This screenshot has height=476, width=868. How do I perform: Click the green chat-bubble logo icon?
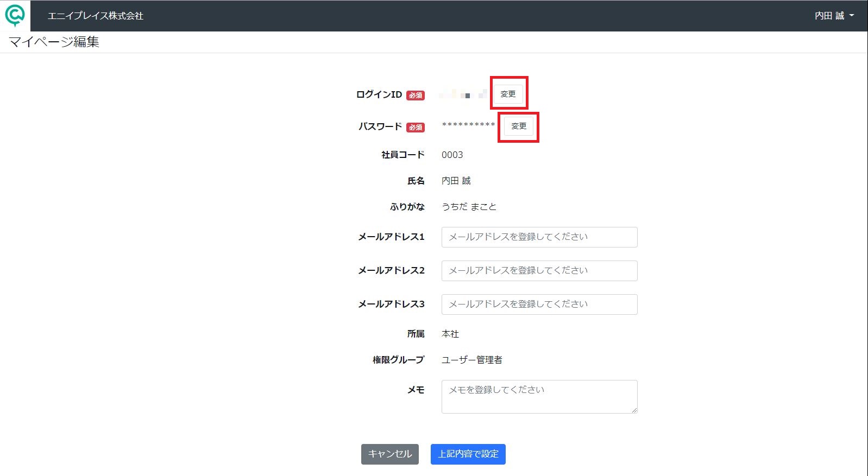(15, 16)
